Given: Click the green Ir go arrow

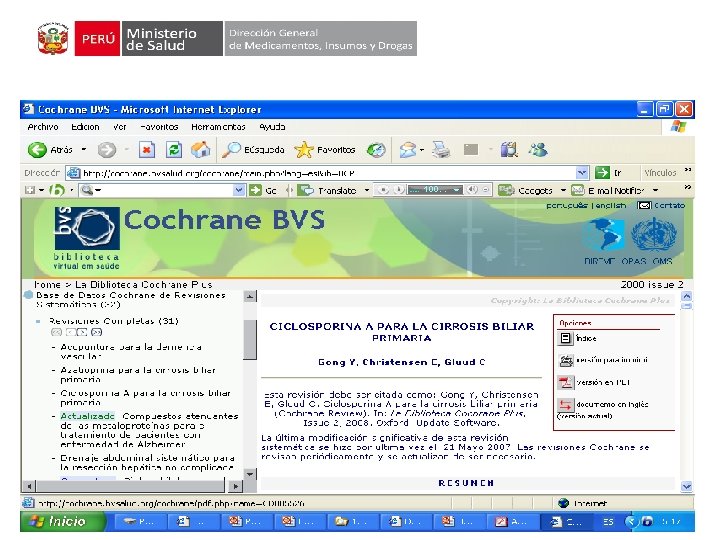Looking at the screenshot, I should [x=602, y=173].
